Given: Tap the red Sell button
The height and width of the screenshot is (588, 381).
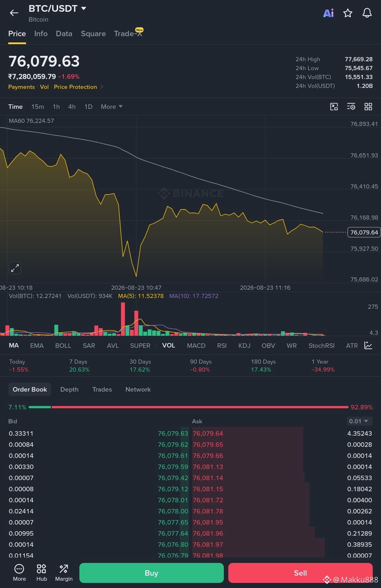Looking at the screenshot, I should point(300,573).
